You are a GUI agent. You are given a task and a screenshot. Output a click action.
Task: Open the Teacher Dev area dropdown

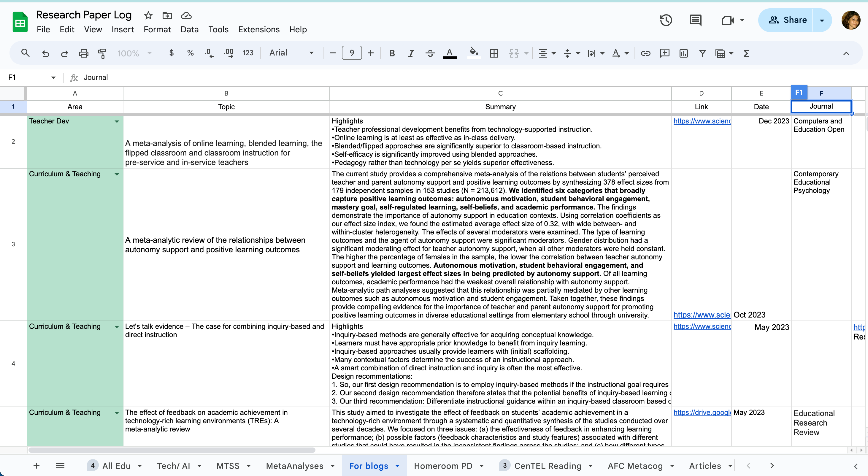(117, 121)
